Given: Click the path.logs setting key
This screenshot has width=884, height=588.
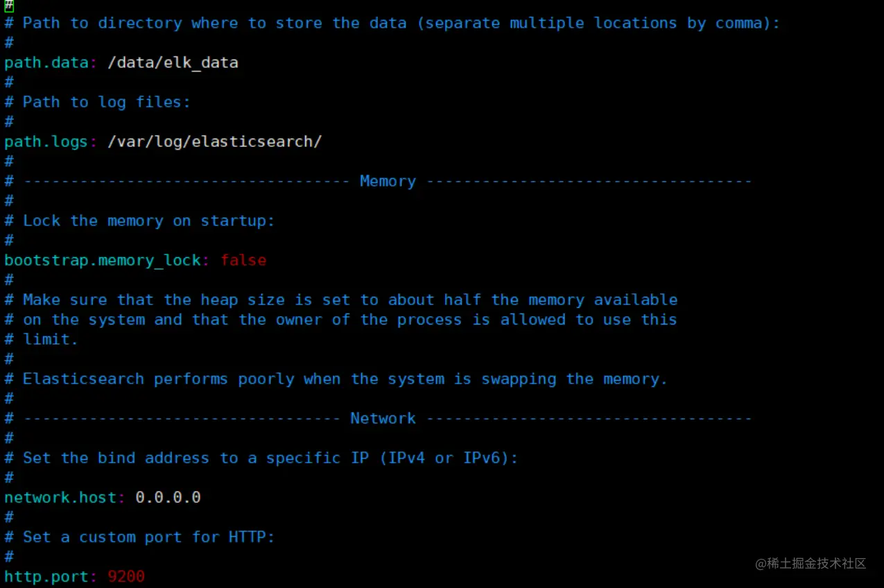Looking at the screenshot, I should click(x=46, y=141).
